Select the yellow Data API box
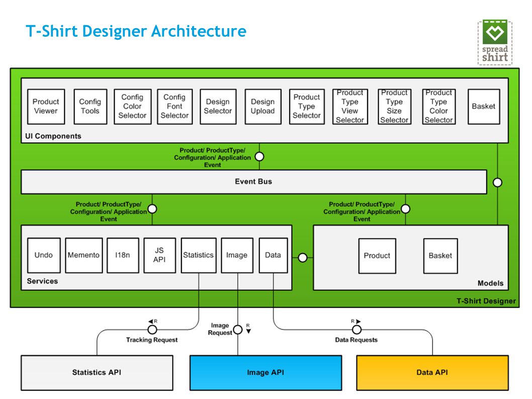Image resolution: width=532 pixels, height=399 pixels. point(432,372)
